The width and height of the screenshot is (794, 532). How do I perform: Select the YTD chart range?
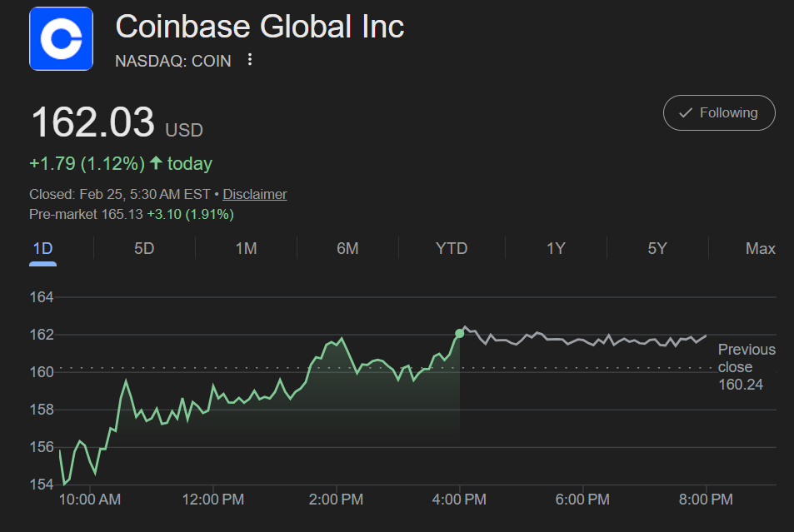pyautogui.click(x=451, y=248)
